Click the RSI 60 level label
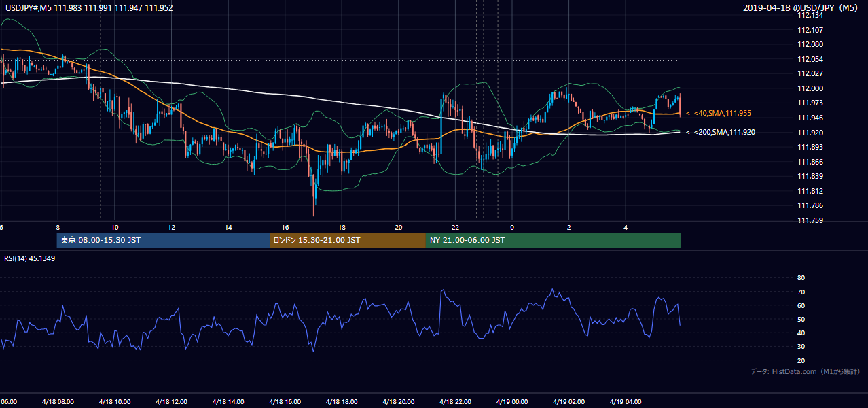 (x=801, y=305)
